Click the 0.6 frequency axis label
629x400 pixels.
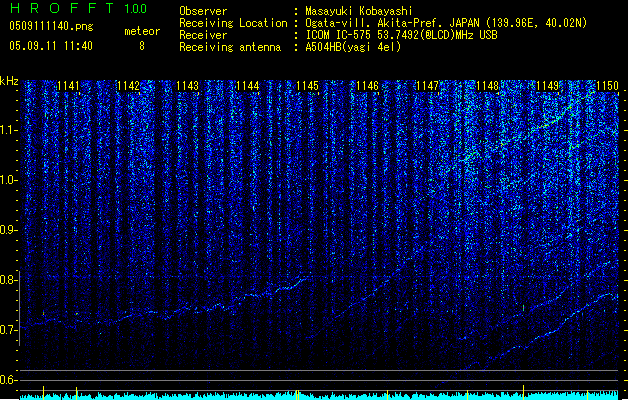click(8, 380)
